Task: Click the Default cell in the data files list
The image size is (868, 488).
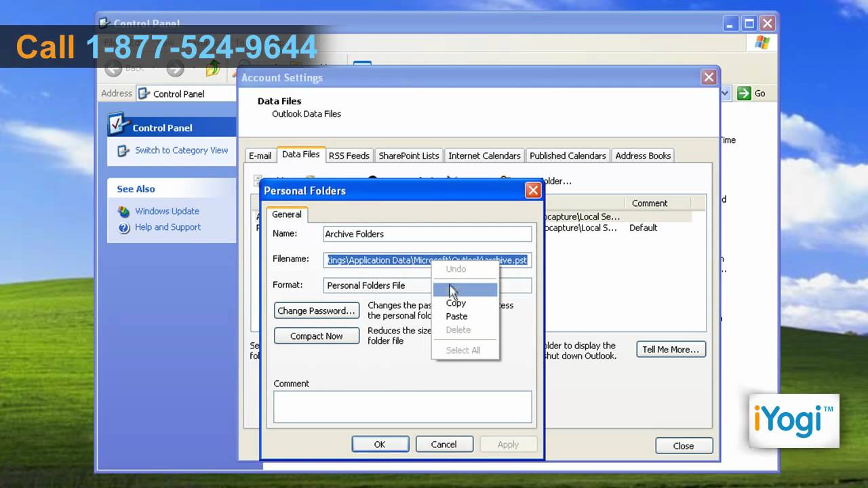Action: click(x=643, y=228)
